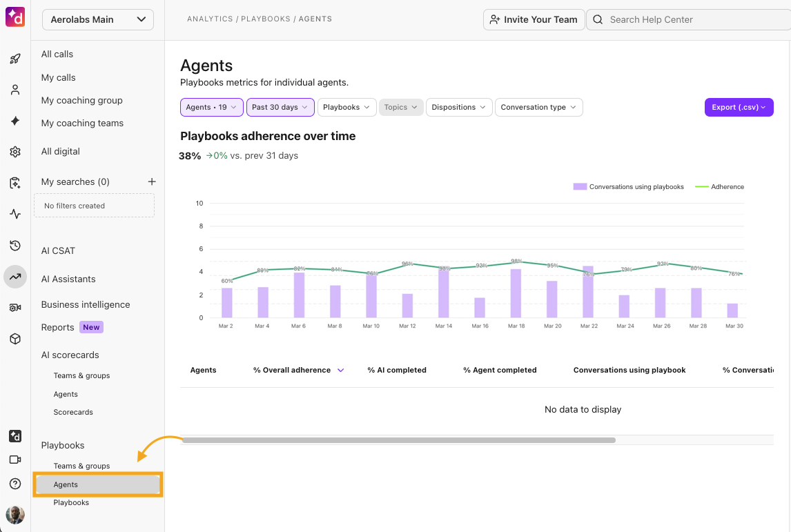This screenshot has height=532, width=791.
Task: Click % Agent completed column header
Action: [500, 370]
